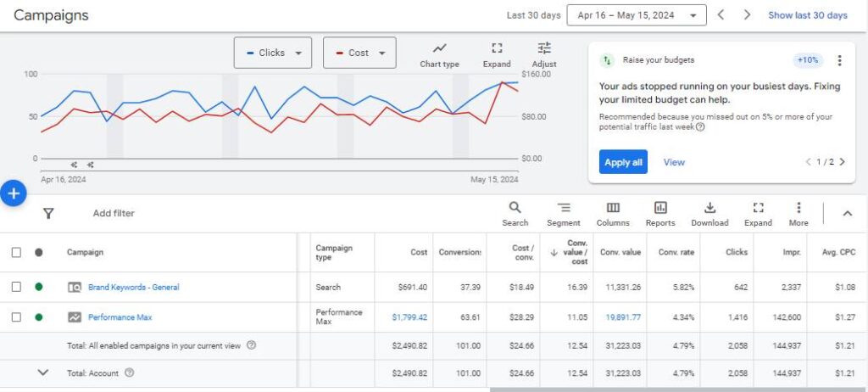The width and height of the screenshot is (868, 392).
Task: Open the chart Adjust settings
Action: click(x=544, y=55)
